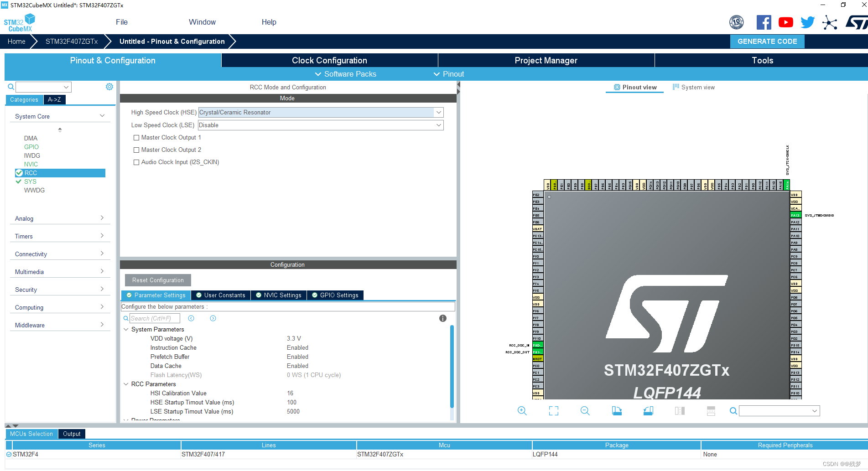Image resolution: width=868 pixels, height=471 pixels.
Task: Go to next parameter search result
Action: click(x=213, y=318)
